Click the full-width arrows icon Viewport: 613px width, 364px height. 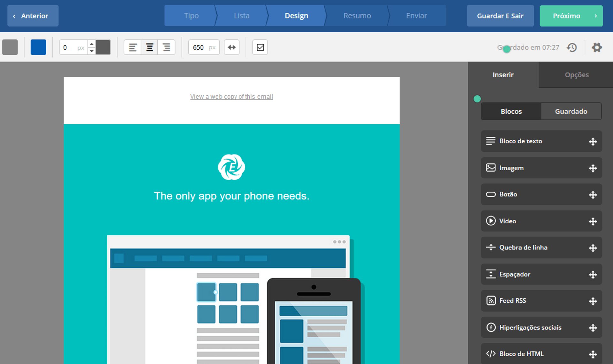click(231, 48)
